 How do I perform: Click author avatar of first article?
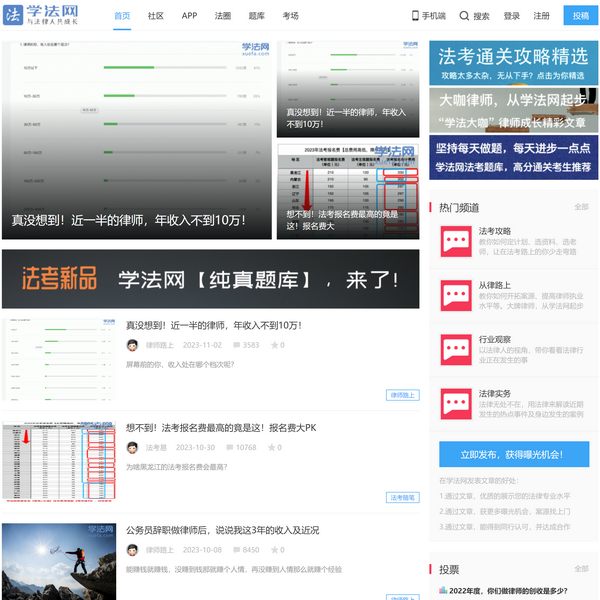[x=132, y=345]
